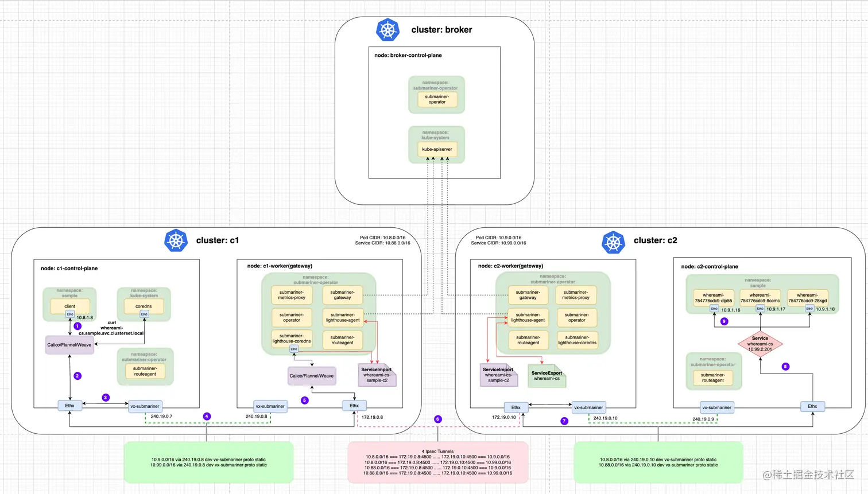
Task: Select the Kubernetes icon beside cluster: c1
Action: point(176,240)
